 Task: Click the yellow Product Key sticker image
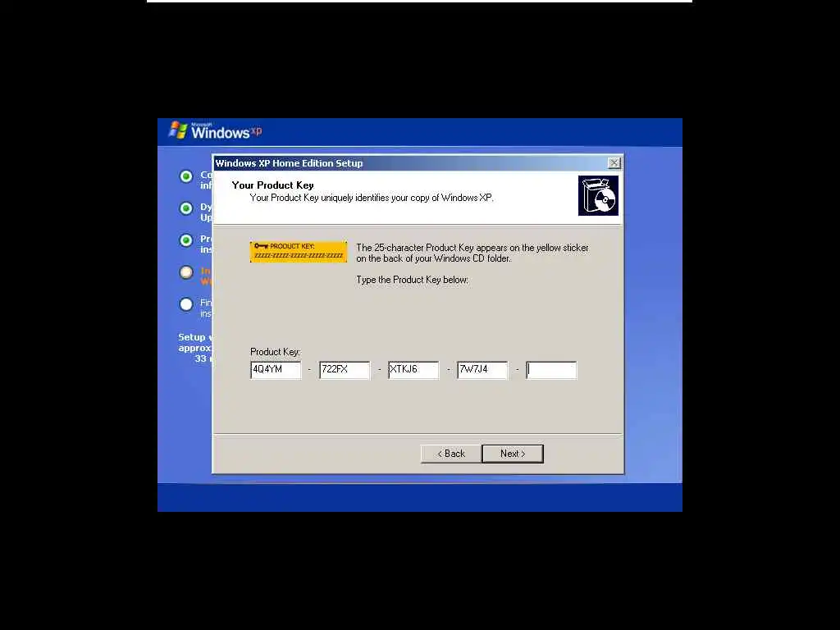299,252
